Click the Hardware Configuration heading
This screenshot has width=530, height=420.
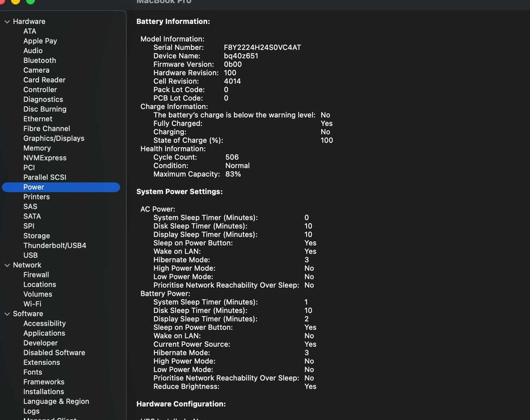[x=181, y=404]
